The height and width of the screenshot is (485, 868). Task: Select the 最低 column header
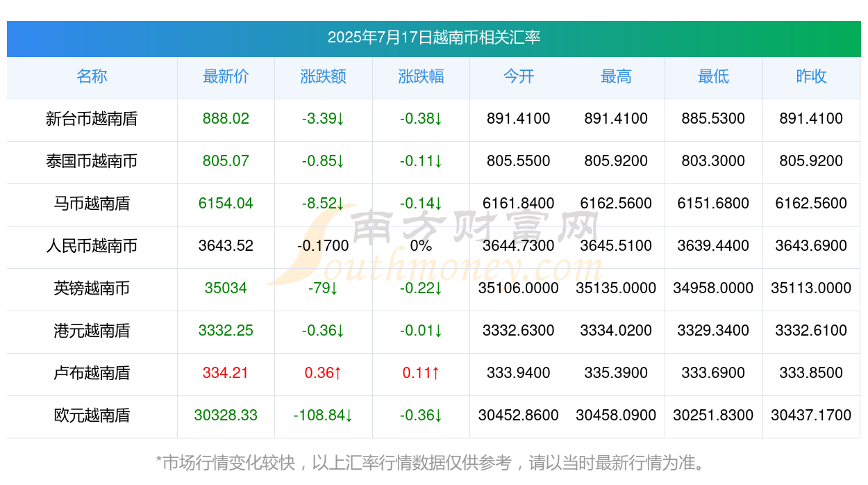click(x=713, y=76)
